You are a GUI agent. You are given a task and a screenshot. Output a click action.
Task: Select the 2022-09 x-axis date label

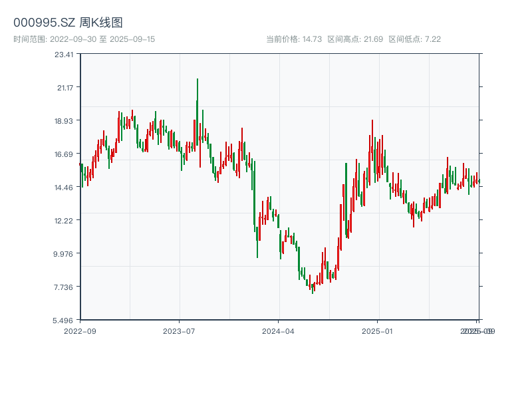pos(80,331)
